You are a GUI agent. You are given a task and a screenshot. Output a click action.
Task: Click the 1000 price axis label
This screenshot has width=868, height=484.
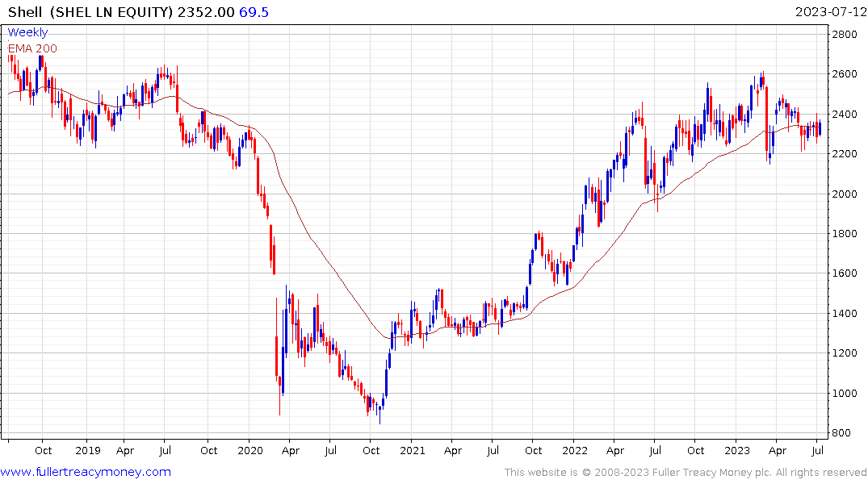pos(845,393)
